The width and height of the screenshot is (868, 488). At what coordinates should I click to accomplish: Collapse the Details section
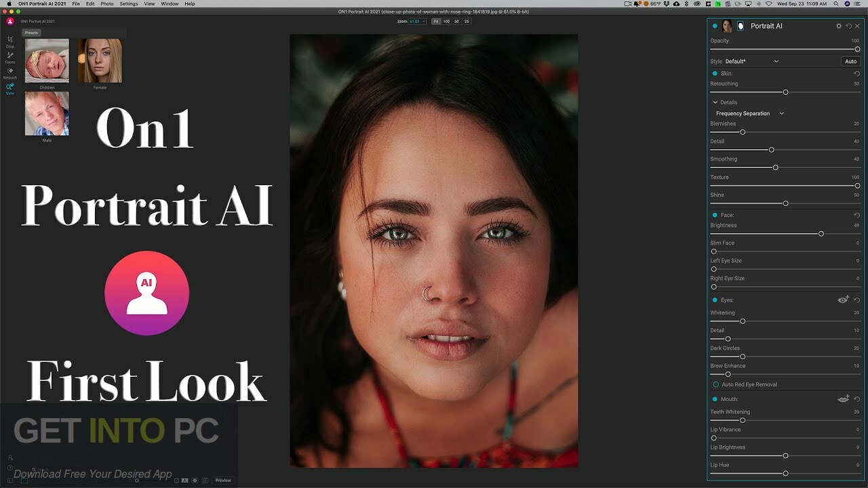[x=715, y=102]
